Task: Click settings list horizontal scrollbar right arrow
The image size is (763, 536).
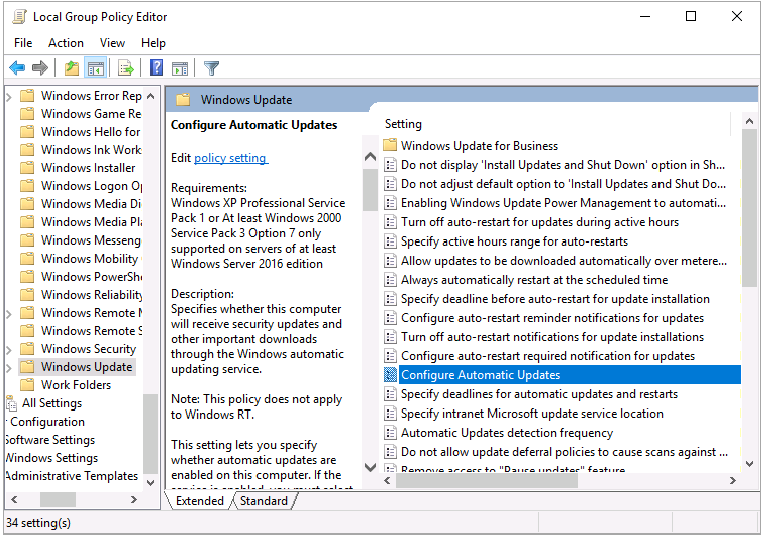Action: 732,481
